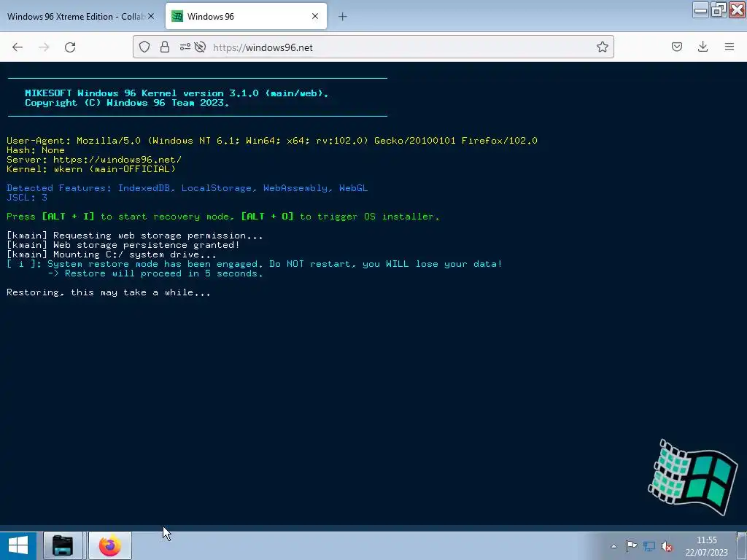Click the forward navigation arrow
Image resolution: width=747 pixels, height=560 pixels.
pyautogui.click(x=44, y=47)
